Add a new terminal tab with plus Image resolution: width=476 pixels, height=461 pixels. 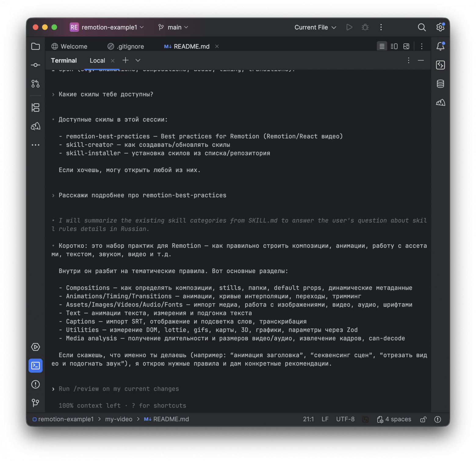pos(125,60)
